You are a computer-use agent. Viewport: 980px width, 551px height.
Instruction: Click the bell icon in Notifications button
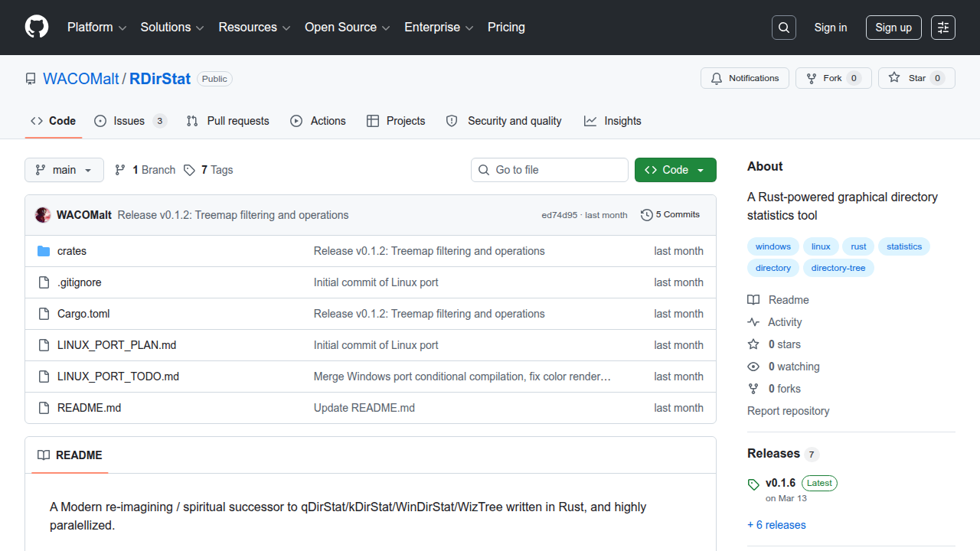coord(717,78)
